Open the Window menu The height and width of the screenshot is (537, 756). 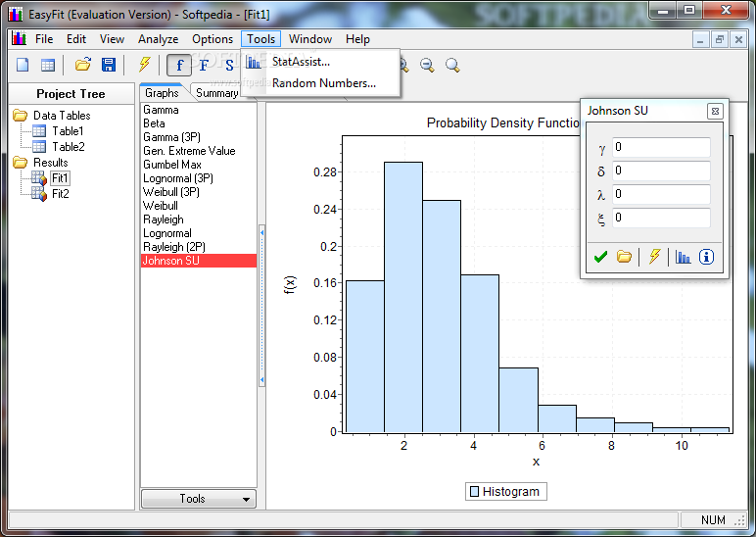click(x=310, y=39)
